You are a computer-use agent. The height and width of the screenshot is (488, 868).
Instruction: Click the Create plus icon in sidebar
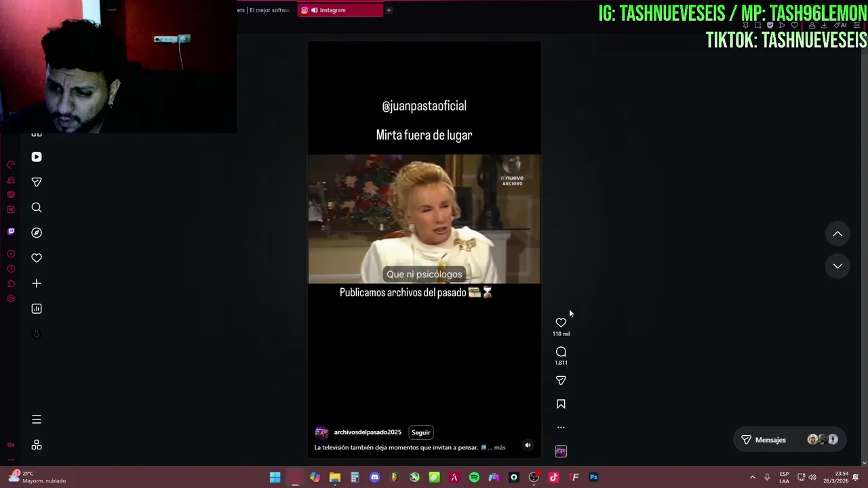(x=37, y=283)
